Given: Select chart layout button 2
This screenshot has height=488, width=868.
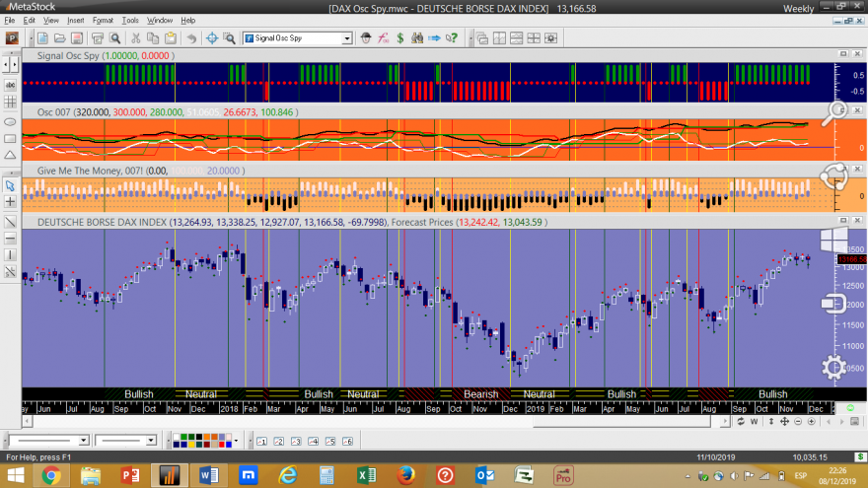Looking at the screenshot, I should pos(279,441).
